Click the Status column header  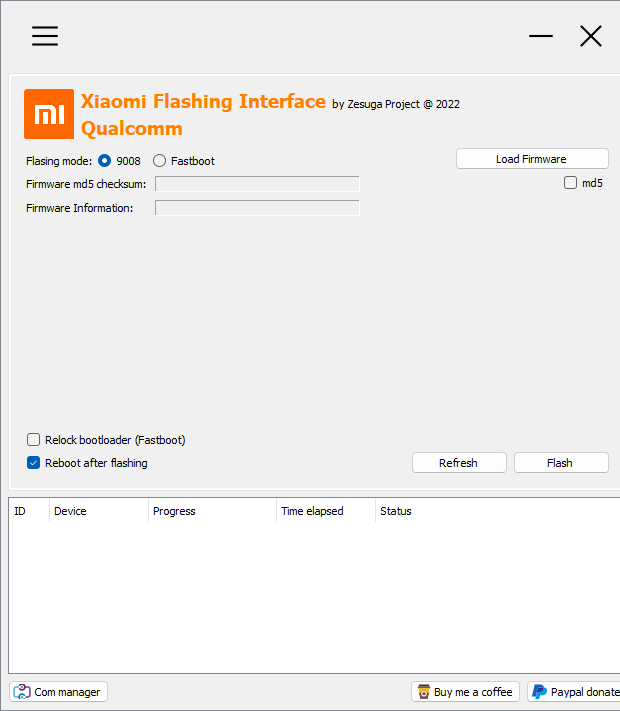(x=497, y=511)
